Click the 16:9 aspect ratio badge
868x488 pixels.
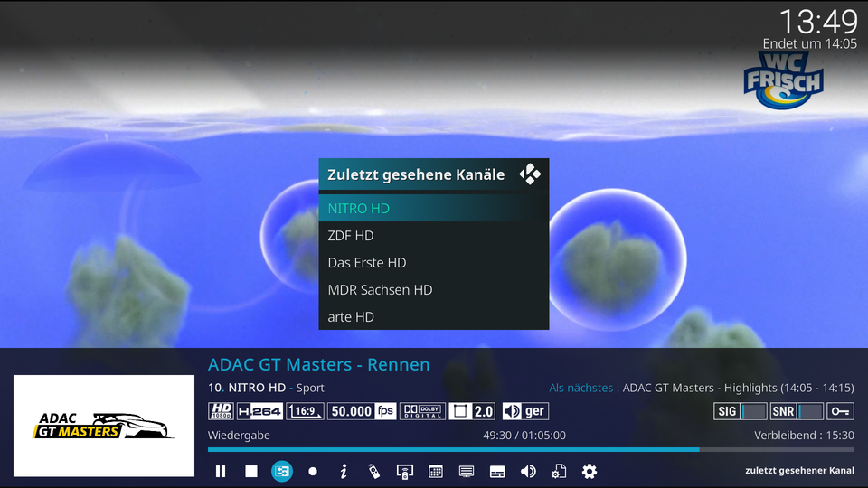point(305,411)
